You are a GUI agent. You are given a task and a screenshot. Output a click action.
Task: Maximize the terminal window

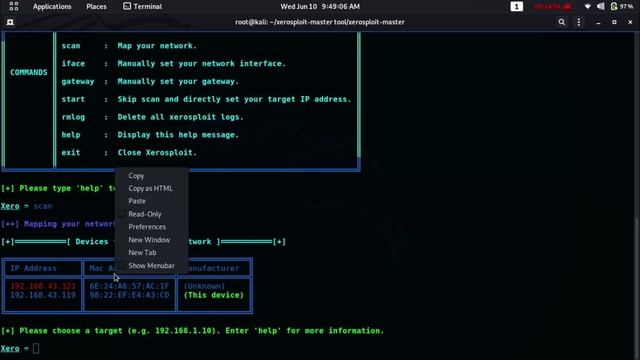614,22
